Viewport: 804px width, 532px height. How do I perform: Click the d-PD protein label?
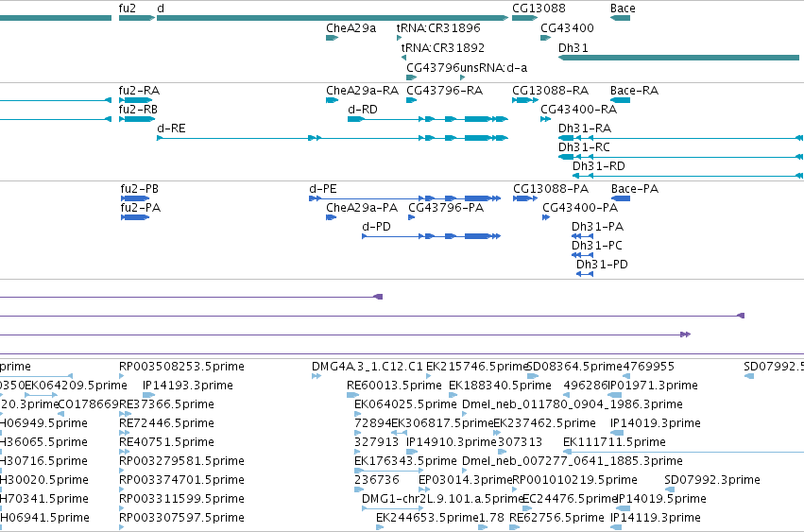[x=376, y=227]
